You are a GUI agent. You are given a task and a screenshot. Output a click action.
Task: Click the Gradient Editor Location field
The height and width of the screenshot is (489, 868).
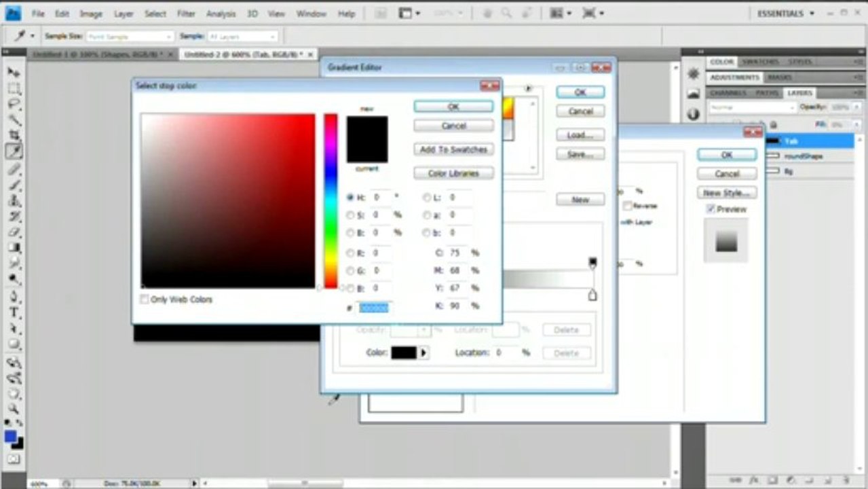(506, 352)
